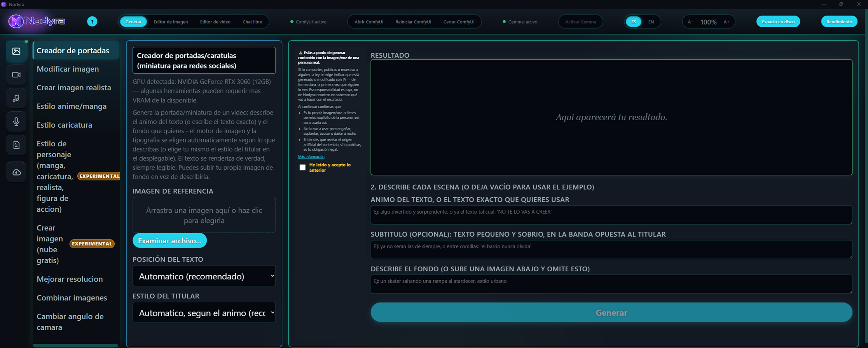
Task: Open the Rendimiento panel
Action: tap(839, 22)
